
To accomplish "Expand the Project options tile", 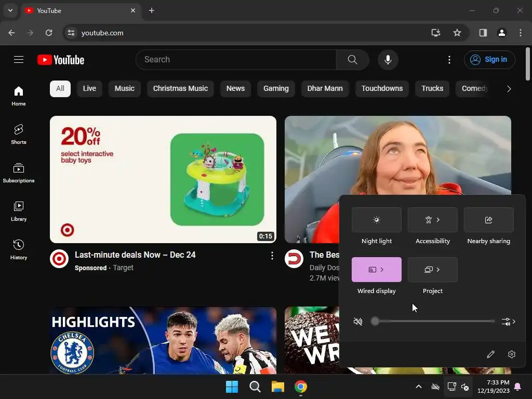I will click(x=433, y=270).
